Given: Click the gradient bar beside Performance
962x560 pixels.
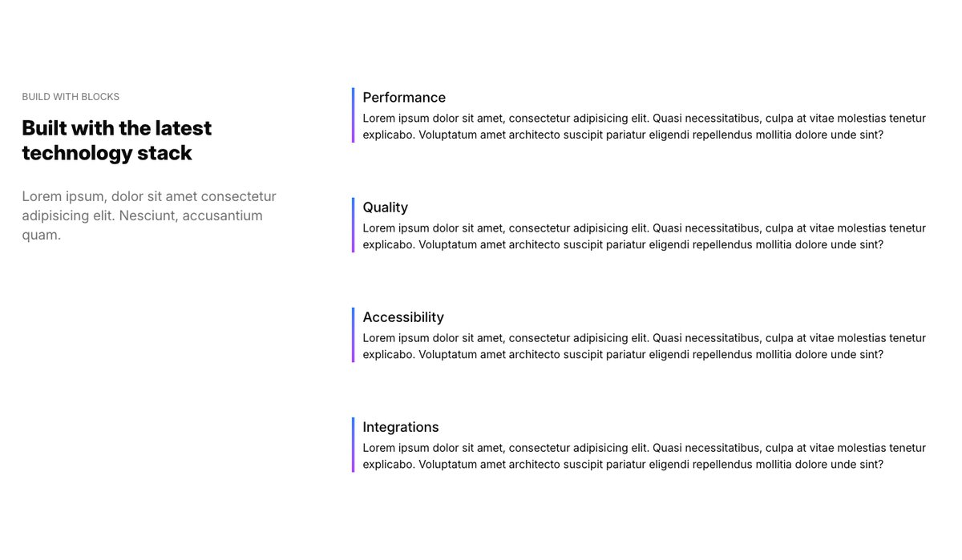Looking at the screenshot, I should tap(353, 115).
